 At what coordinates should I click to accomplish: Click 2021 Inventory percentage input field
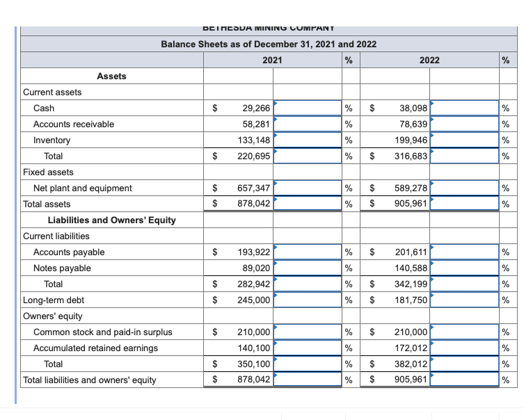coord(308,140)
